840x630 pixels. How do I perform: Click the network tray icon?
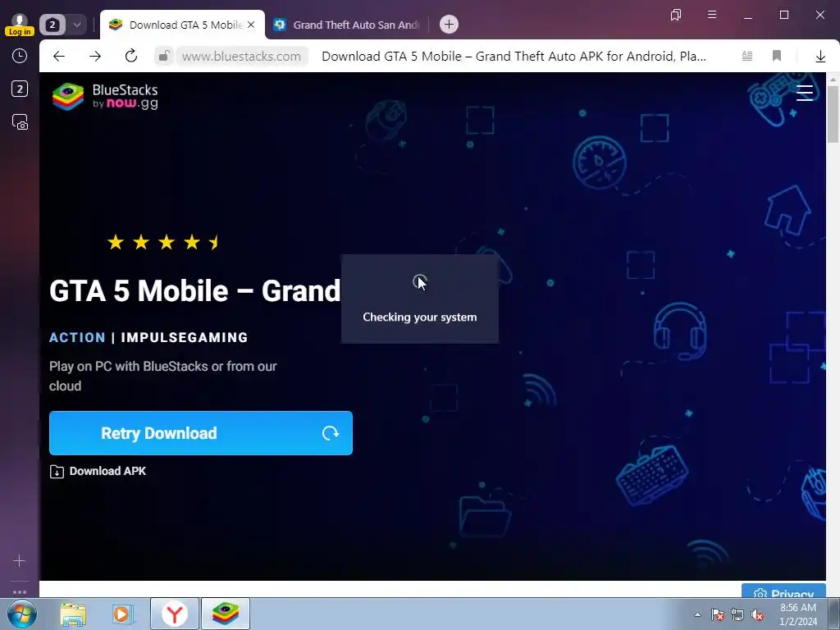coord(737,614)
